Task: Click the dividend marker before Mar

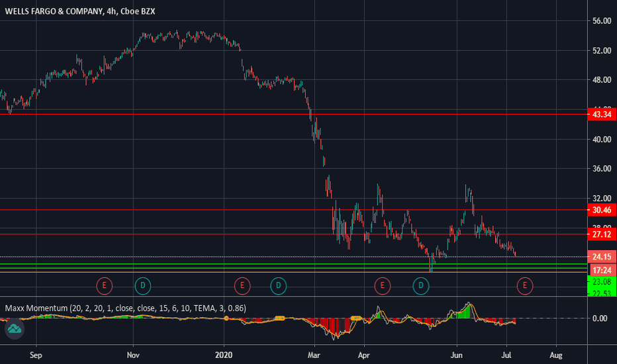Action: [x=278, y=286]
